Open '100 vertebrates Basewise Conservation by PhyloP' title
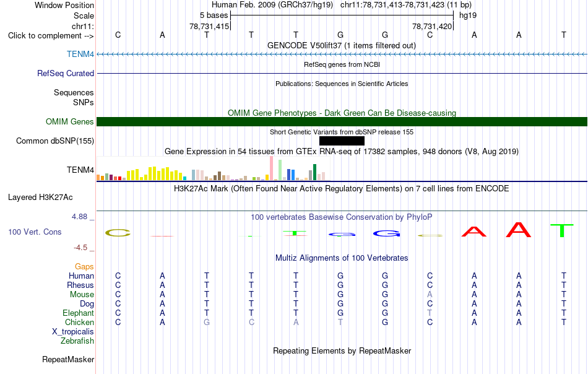 [341, 217]
